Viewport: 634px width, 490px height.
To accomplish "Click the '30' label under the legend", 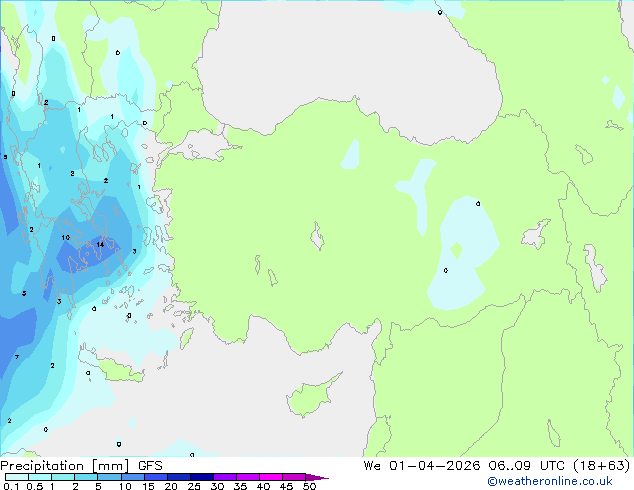I will (x=217, y=486).
